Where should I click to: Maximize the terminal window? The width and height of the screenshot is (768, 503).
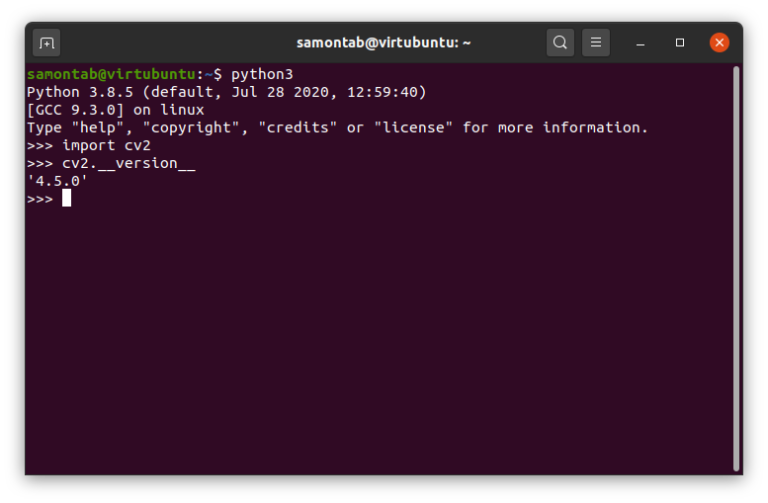click(x=680, y=43)
